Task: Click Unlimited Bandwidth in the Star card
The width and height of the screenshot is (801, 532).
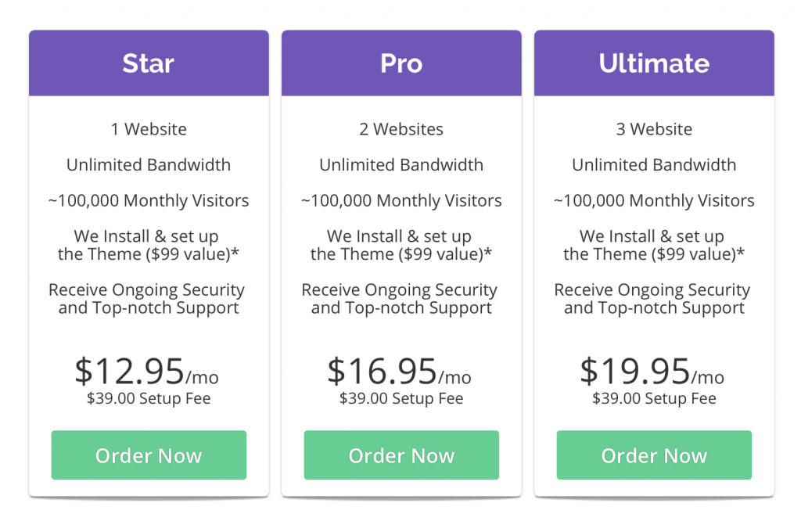Action: (149, 164)
